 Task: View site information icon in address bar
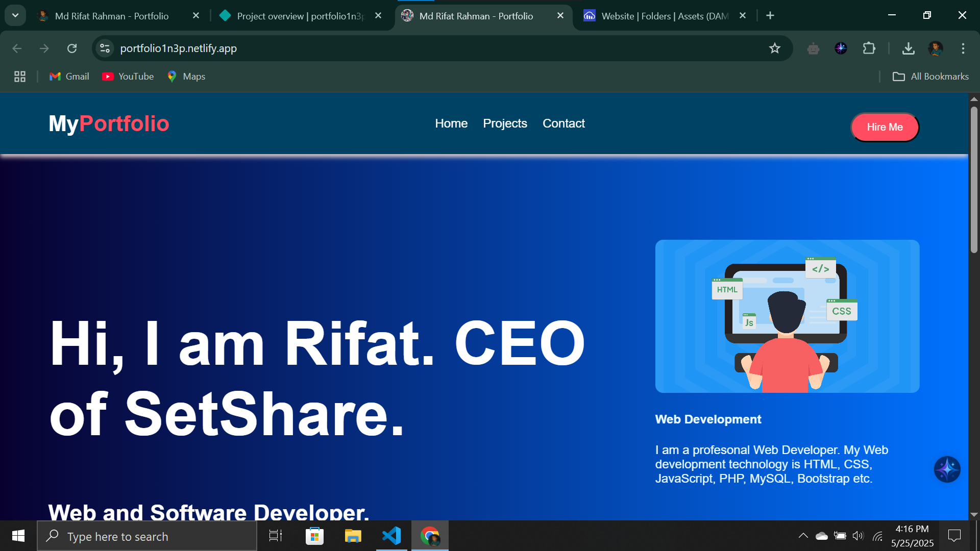coord(105,48)
